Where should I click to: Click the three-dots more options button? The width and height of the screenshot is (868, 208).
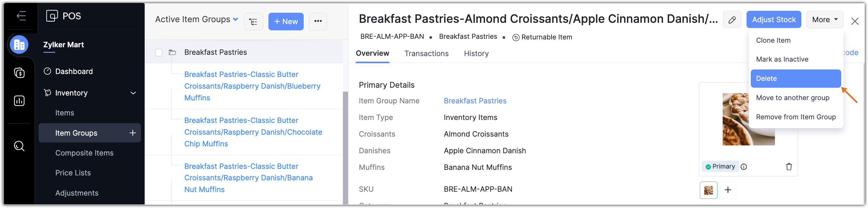tap(317, 21)
